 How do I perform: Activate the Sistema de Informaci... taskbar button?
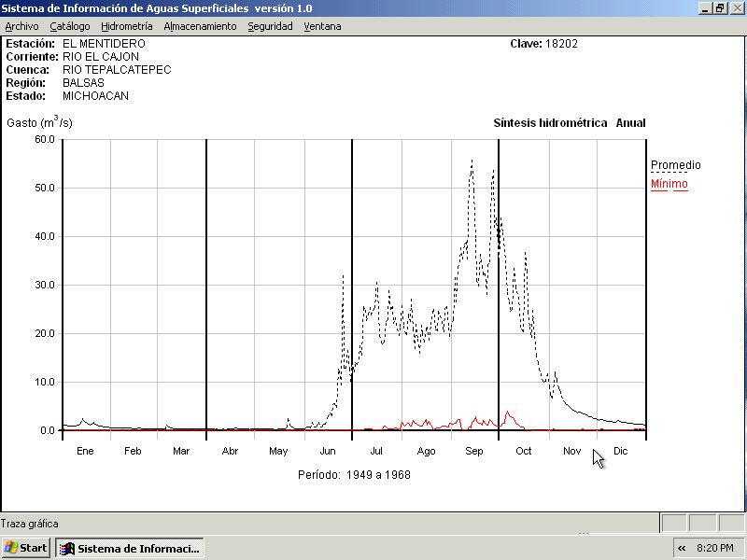point(130,548)
